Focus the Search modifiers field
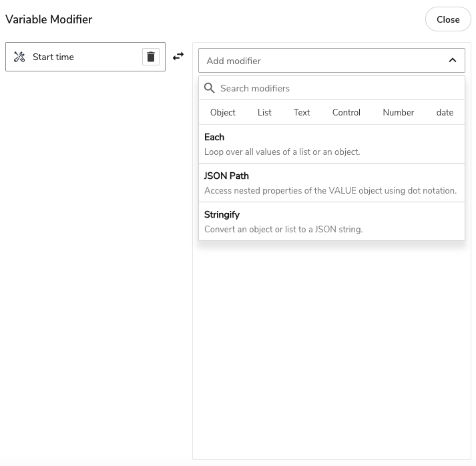Screen dimensions: 476x466 tap(337, 88)
